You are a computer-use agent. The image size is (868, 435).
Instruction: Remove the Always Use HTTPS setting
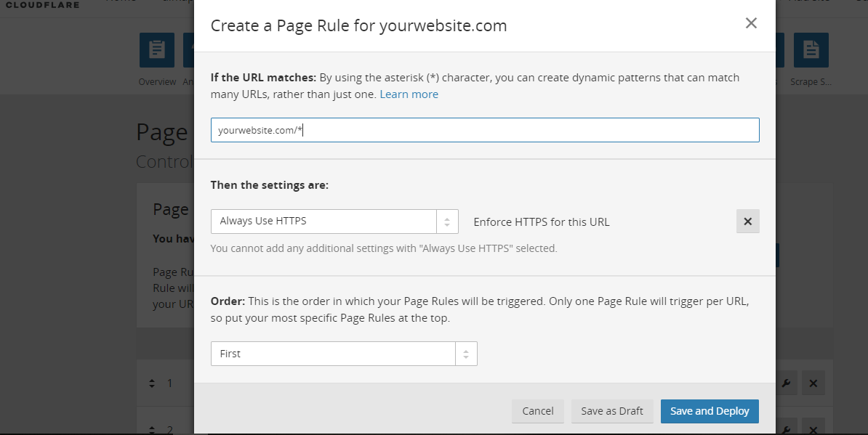point(747,221)
